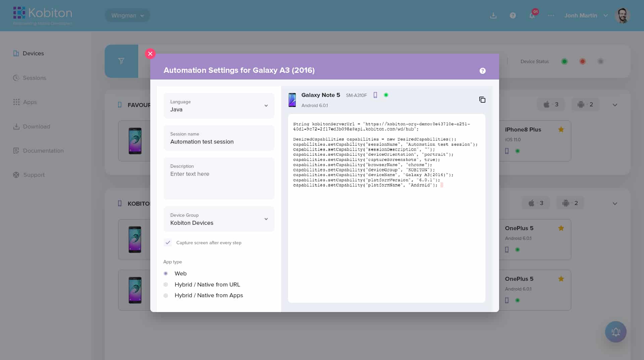Click phone icon on first OnePlus 5 card

[507, 250]
